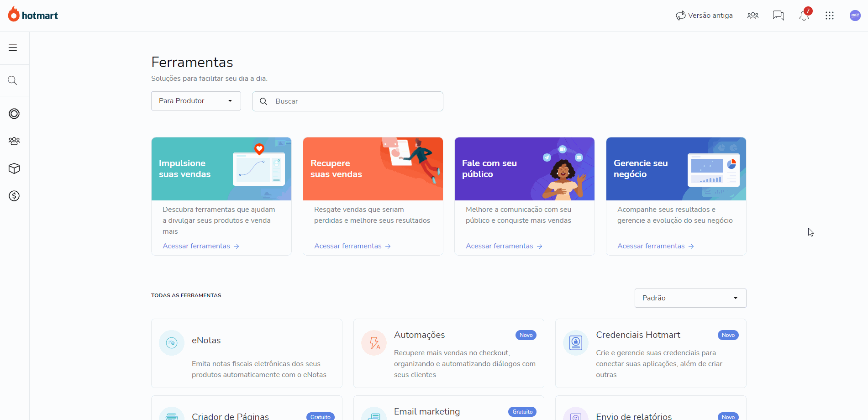Click the Novo badge on Envio de relatórios
Screen dimensions: 868x420
[728, 417]
